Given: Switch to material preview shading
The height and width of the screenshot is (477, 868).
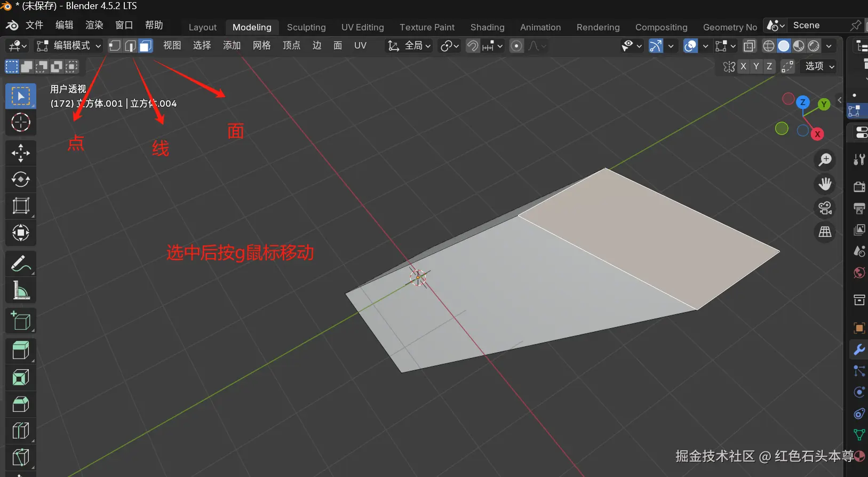Looking at the screenshot, I should click(799, 46).
